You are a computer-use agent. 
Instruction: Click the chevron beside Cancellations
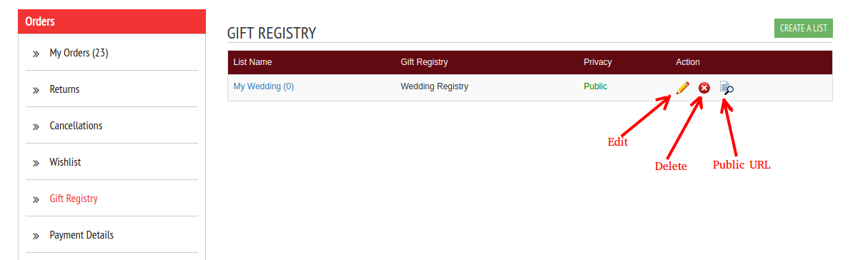[36, 126]
